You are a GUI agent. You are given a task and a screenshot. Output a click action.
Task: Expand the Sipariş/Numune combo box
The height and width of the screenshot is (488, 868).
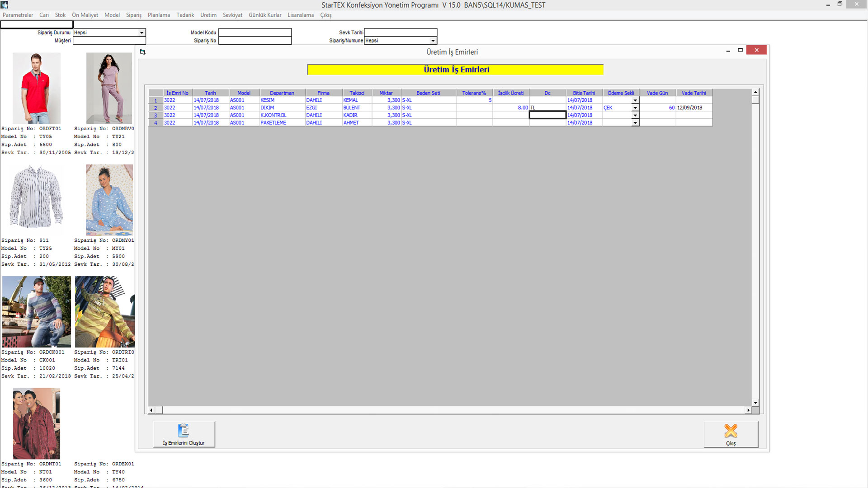433,41
